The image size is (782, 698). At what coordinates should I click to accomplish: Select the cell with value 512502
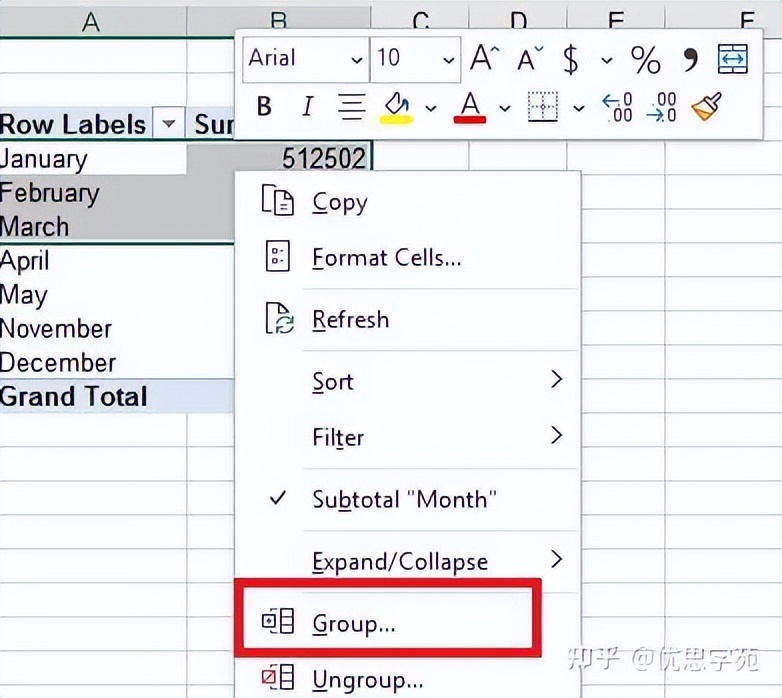279,158
